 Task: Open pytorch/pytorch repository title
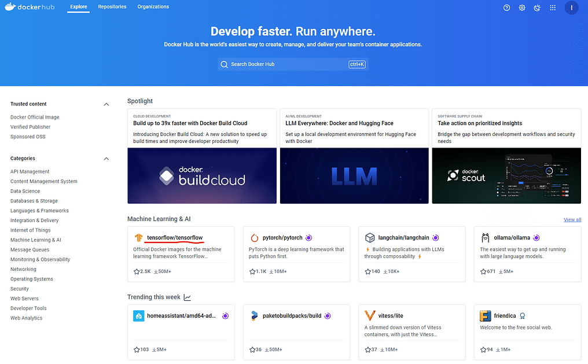tap(282, 238)
